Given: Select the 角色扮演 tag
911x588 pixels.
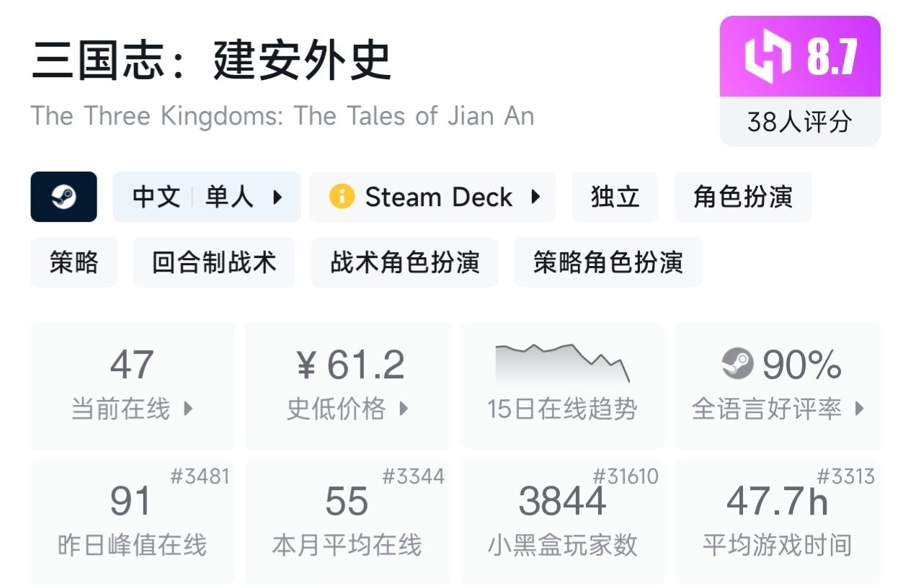Looking at the screenshot, I should point(742,197).
